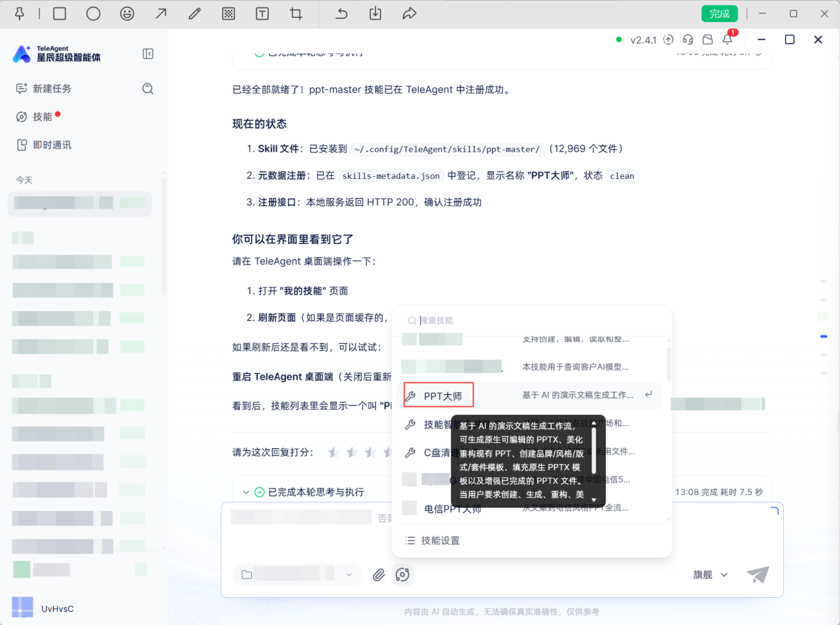Attach a file with paperclip icon
The image size is (840, 625).
tap(379, 575)
